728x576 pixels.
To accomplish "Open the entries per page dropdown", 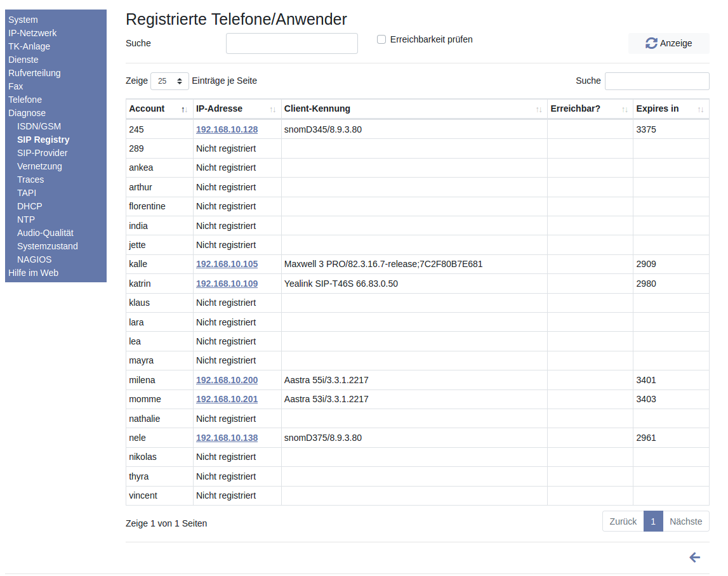I will (x=169, y=81).
